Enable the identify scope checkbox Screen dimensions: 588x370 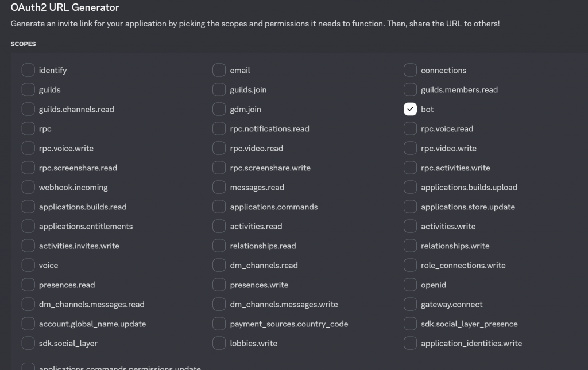pyautogui.click(x=28, y=71)
